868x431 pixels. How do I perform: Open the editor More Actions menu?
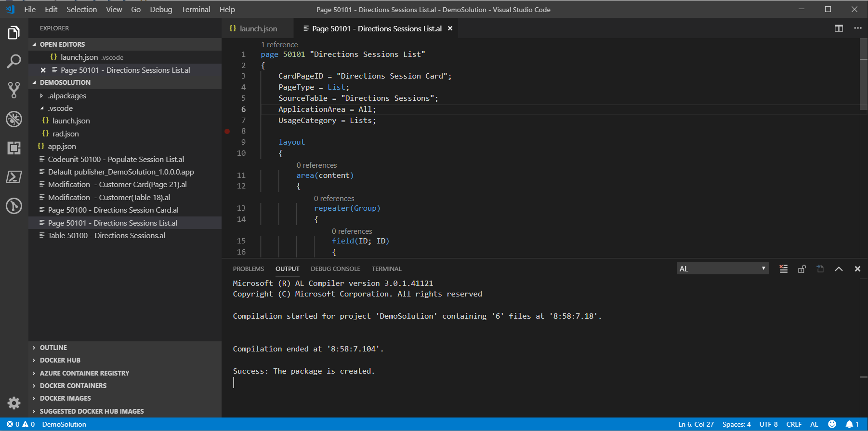(857, 28)
